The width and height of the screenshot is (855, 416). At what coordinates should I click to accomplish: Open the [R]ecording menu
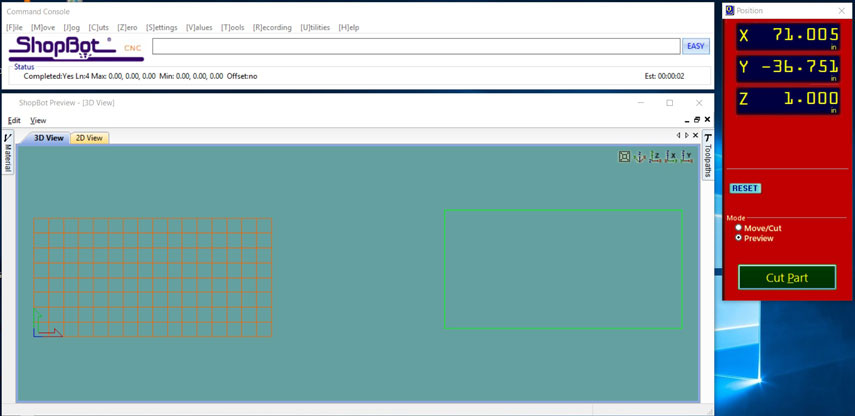tap(272, 27)
